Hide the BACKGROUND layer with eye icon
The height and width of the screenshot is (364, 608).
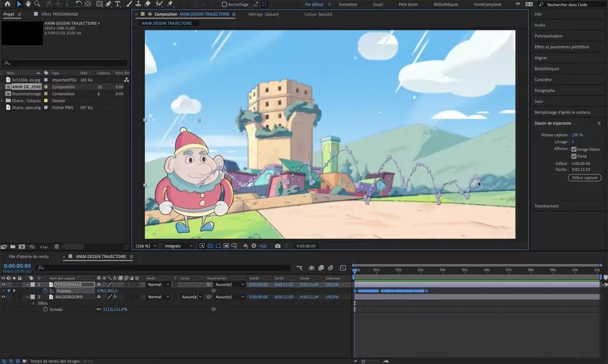pos(4,297)
